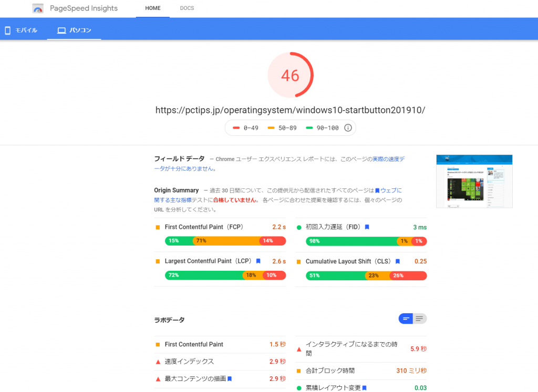
Task: Click the analyzed pctips.jp URL text
Action: [290, 110]
